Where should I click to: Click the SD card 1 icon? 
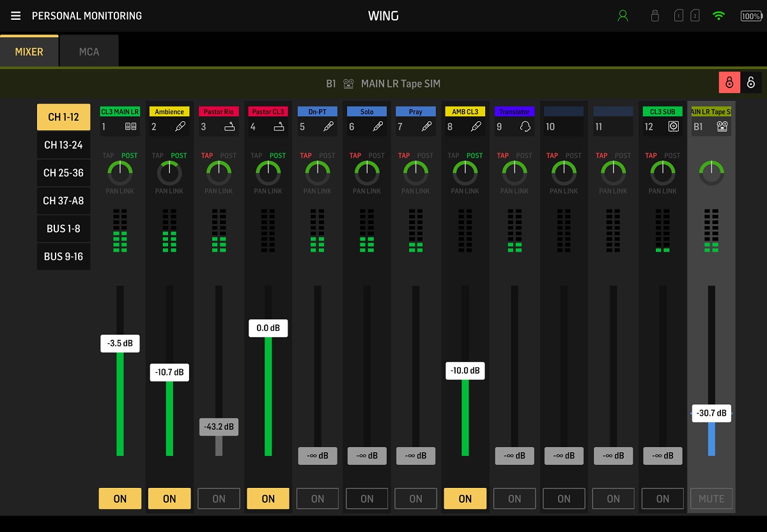(x=679, y=16)
